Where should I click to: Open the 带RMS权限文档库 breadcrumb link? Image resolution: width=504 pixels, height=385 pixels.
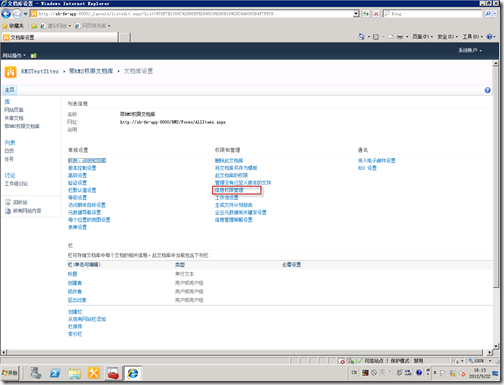91,71
